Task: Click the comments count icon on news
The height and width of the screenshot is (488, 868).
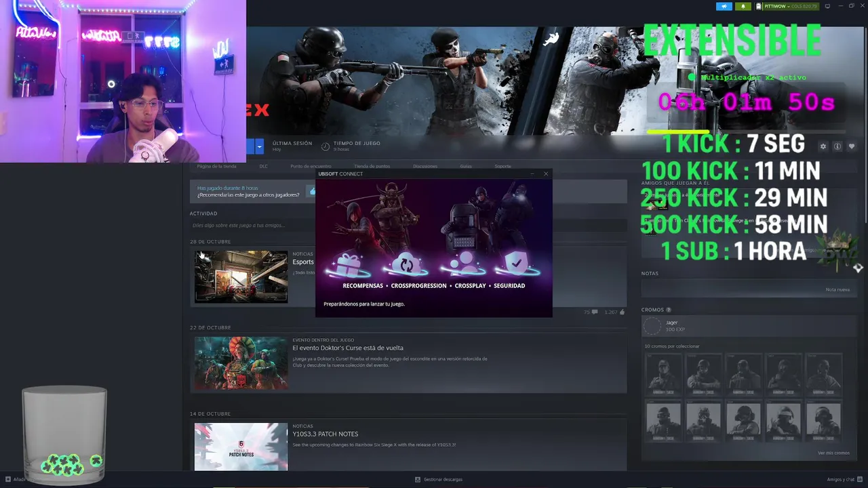Action: coord(595,312)
